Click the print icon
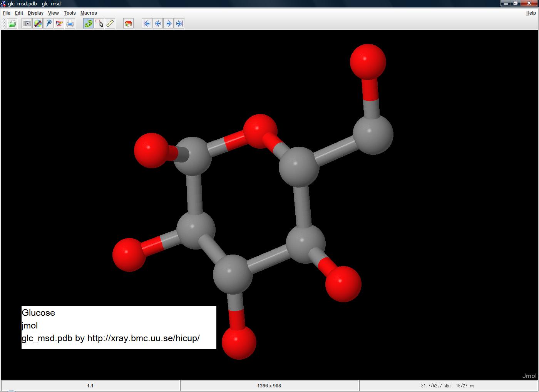The width and height of the screenshot is (539, 392). pos(70,23)
